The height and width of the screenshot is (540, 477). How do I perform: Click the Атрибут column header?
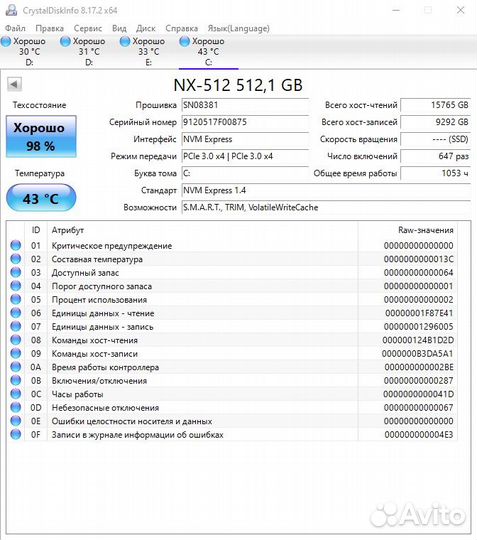[x=203, y=230]
